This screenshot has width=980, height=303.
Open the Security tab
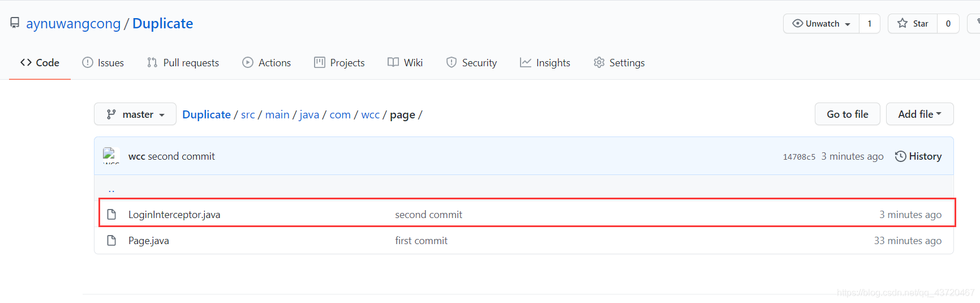(x=471, y=63)
